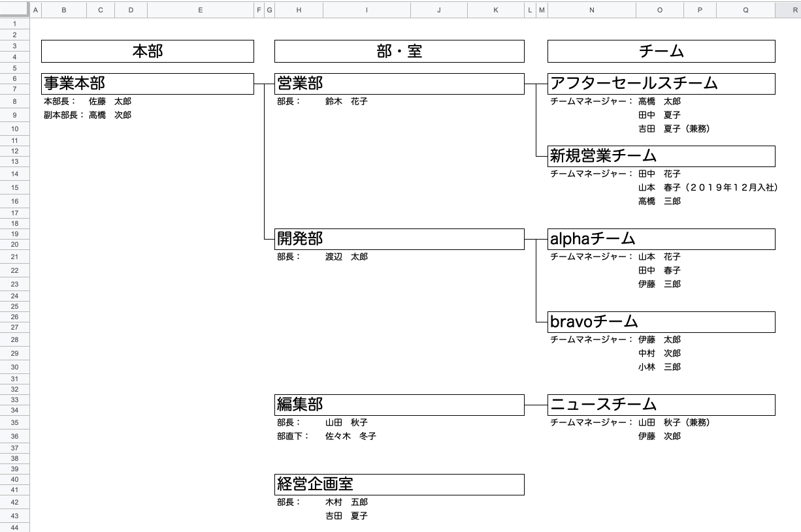Select column Q header
This screenshot has width=801, height=532.
pyautogui.click(x=744, y=10)
